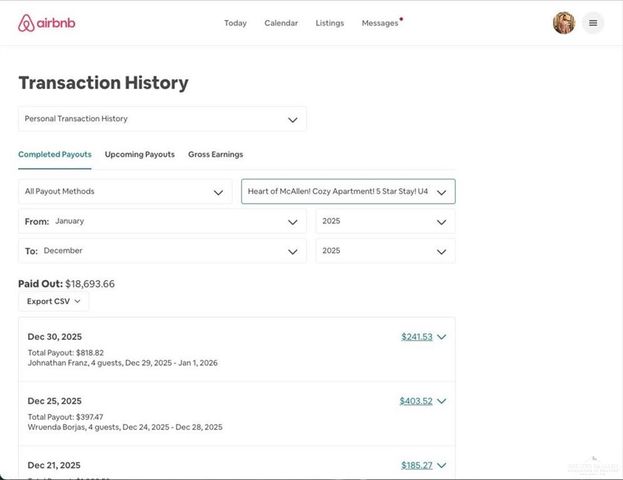Open All Payout Methods dropdown
623x480 pixels.
[125, 191]
